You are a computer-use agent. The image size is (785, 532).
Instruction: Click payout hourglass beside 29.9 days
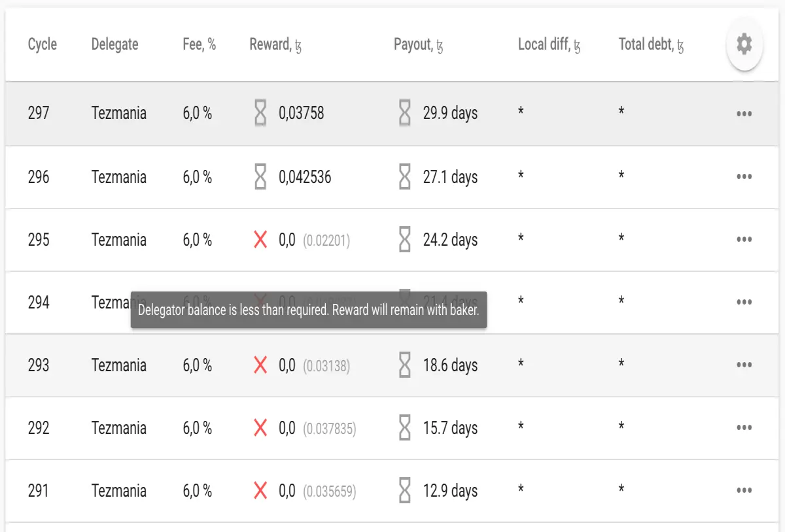click(405, 113)
